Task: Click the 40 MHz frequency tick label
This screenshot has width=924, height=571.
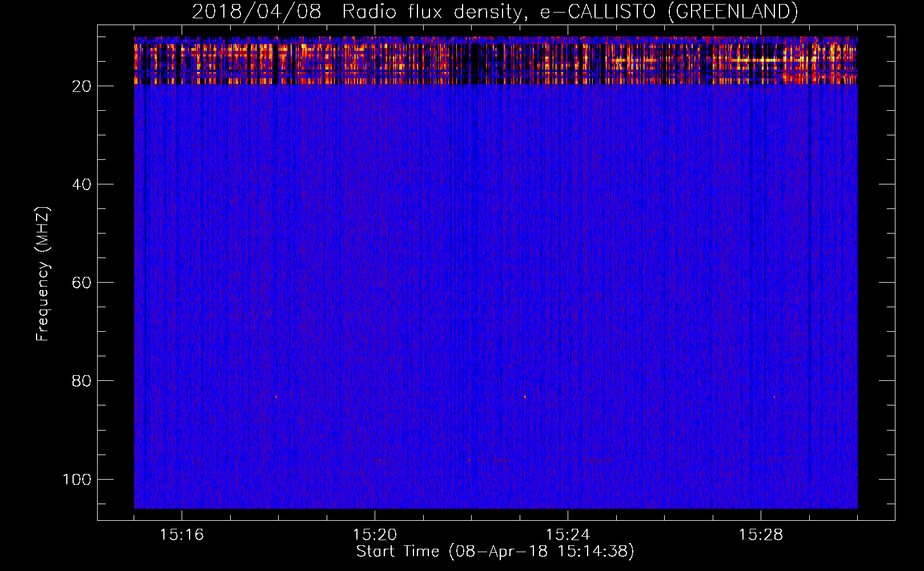Action: (x=82, y=184)
